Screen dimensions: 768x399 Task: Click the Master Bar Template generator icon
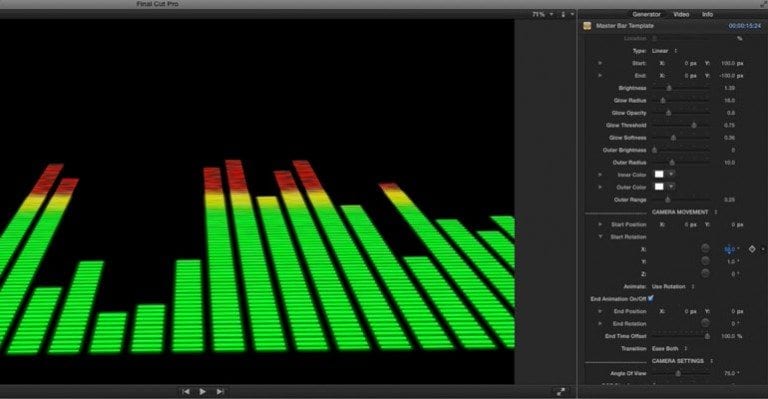[x=587, y=26]
